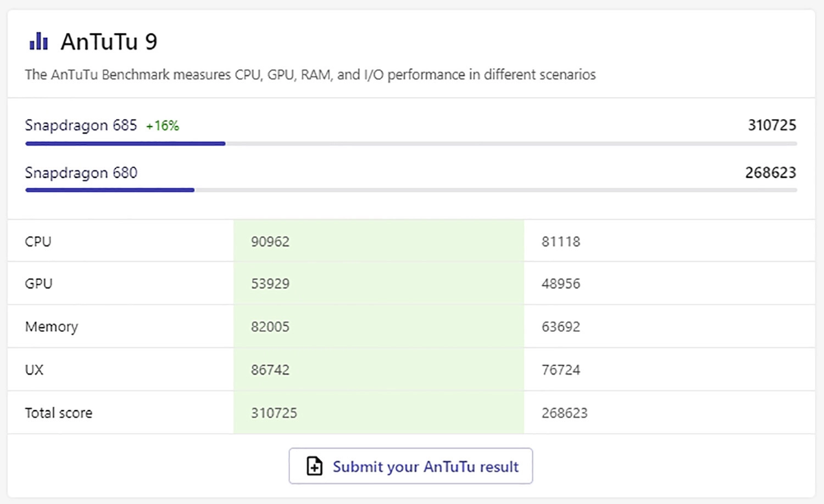
Task: Click Total score cell 268623 in table
Action: pos(565,413)
